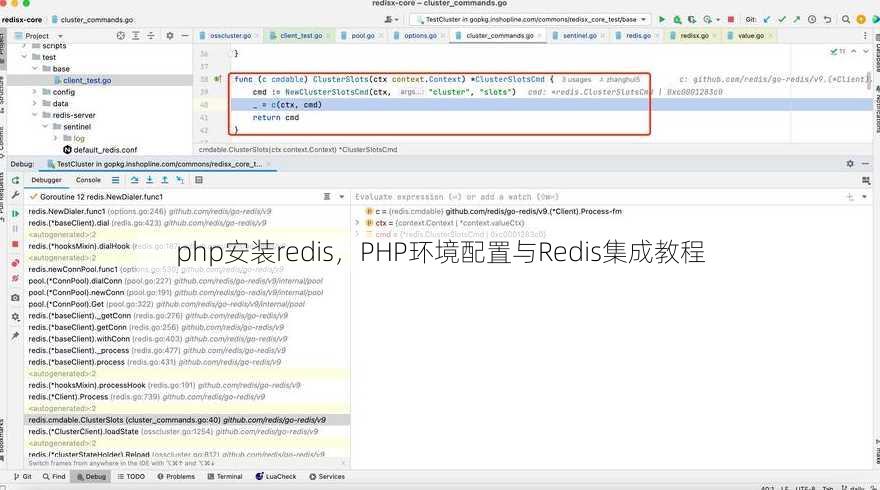
Task: Click Step Into icon in debugger toolbar
Action: point(149,180)
